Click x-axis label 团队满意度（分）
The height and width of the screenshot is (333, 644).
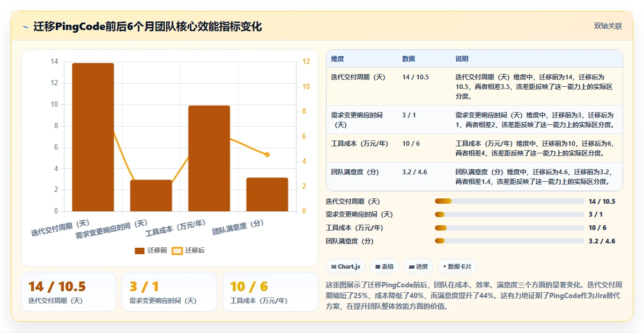[x=238, y=227]
